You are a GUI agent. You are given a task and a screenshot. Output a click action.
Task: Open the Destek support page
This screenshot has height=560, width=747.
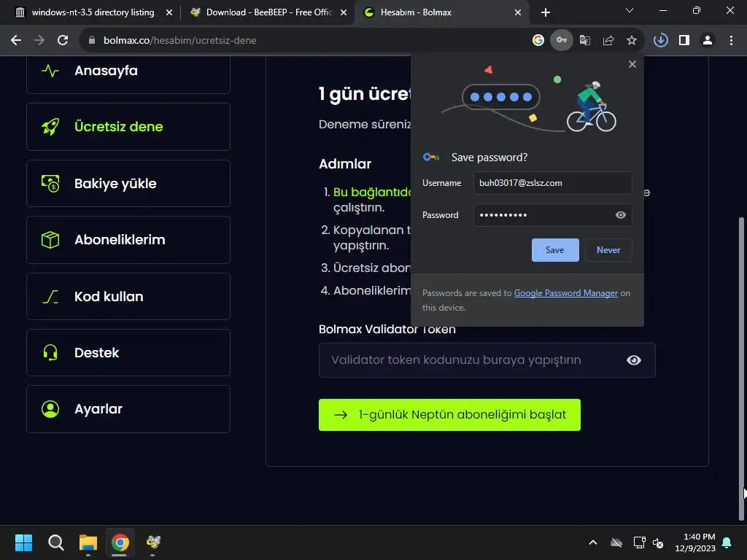point(128,352)
